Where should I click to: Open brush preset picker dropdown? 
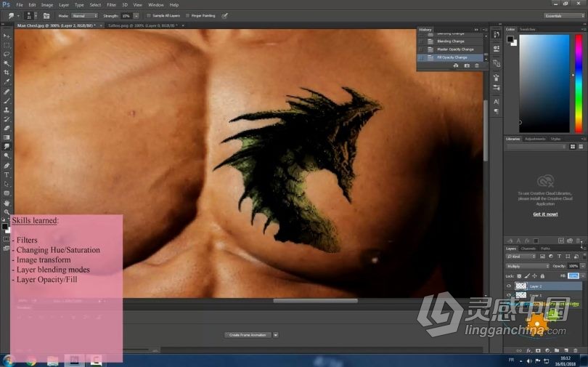point(36,16)
